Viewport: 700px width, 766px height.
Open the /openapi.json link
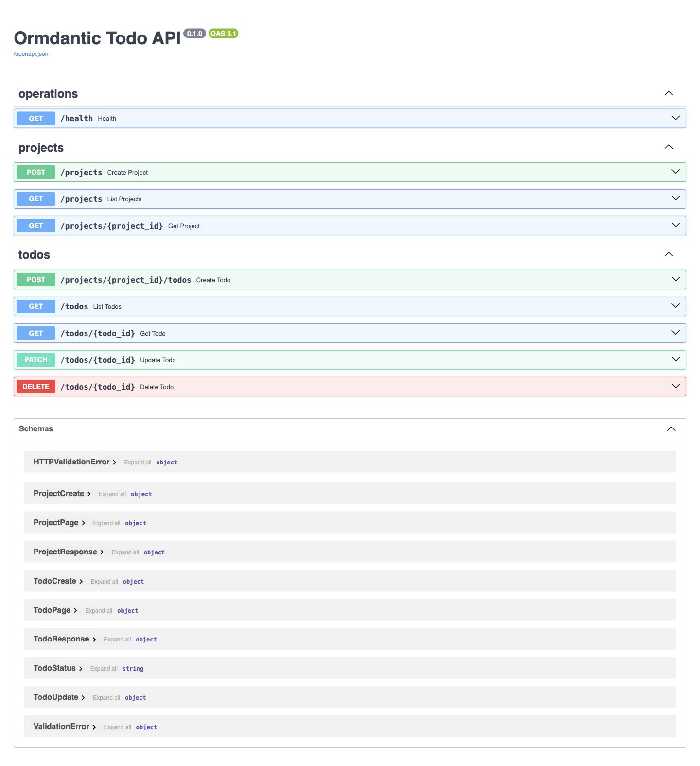point(31,54)
